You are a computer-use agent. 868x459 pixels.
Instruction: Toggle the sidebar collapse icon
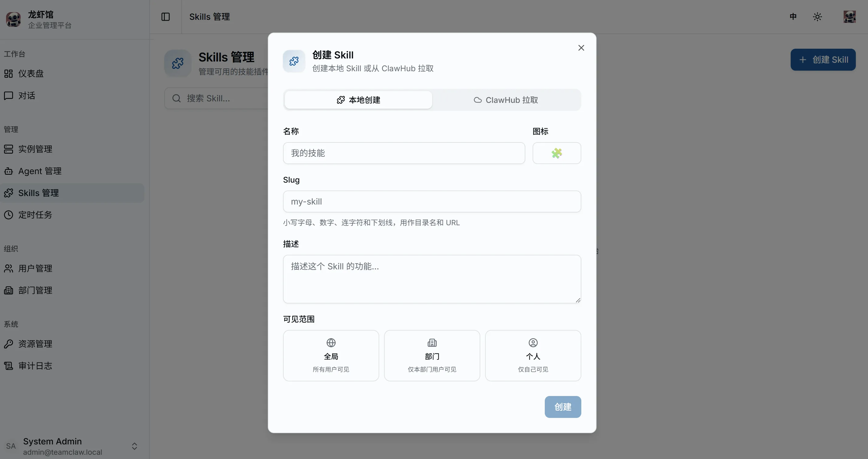pyautogui.click(x=166, y=17)
